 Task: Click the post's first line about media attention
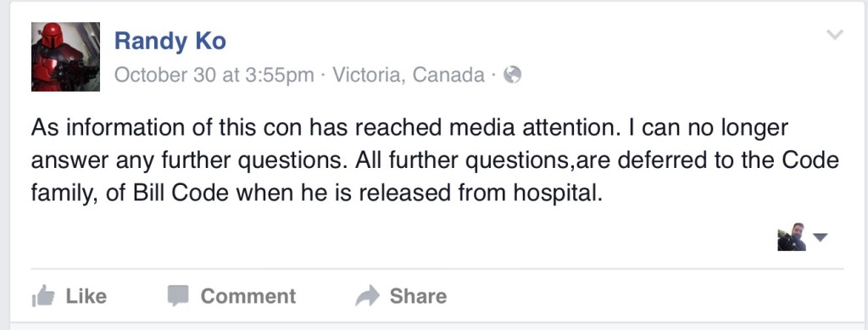(409, 128)
